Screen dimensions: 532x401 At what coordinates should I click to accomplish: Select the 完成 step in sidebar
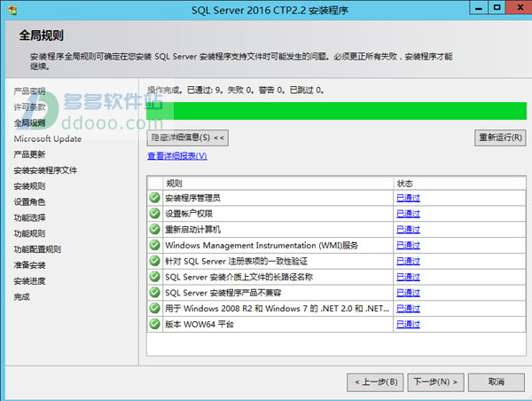21,297
